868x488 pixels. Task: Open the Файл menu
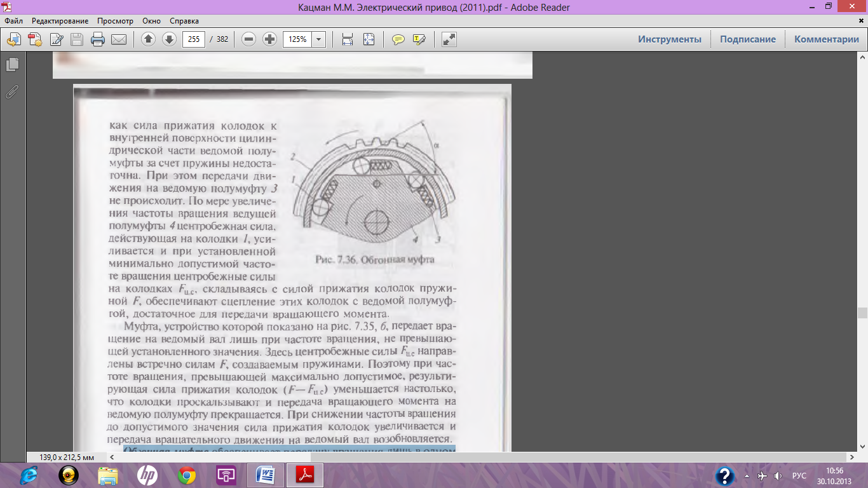coord(13,21)
